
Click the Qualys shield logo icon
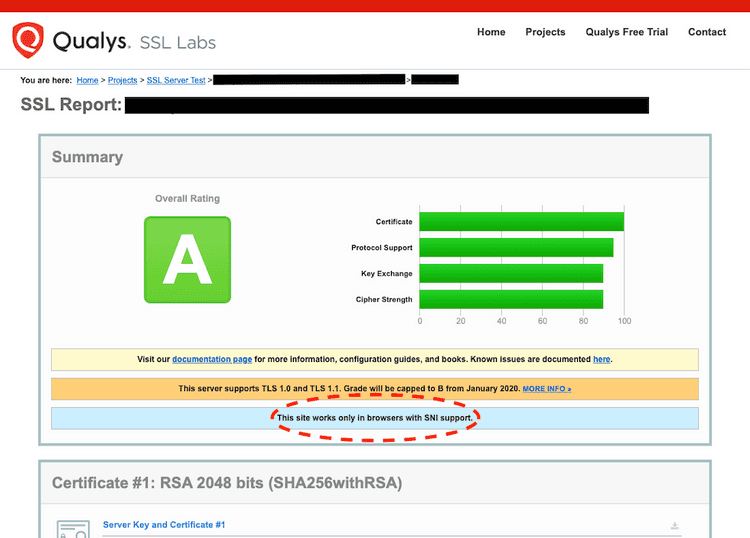click(x=28, y=40)
